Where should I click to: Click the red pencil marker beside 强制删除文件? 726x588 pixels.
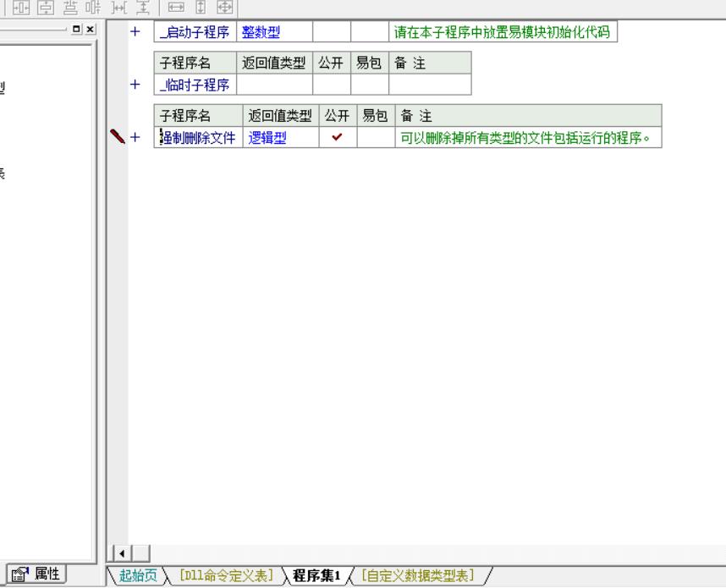[x=118, y=138]
